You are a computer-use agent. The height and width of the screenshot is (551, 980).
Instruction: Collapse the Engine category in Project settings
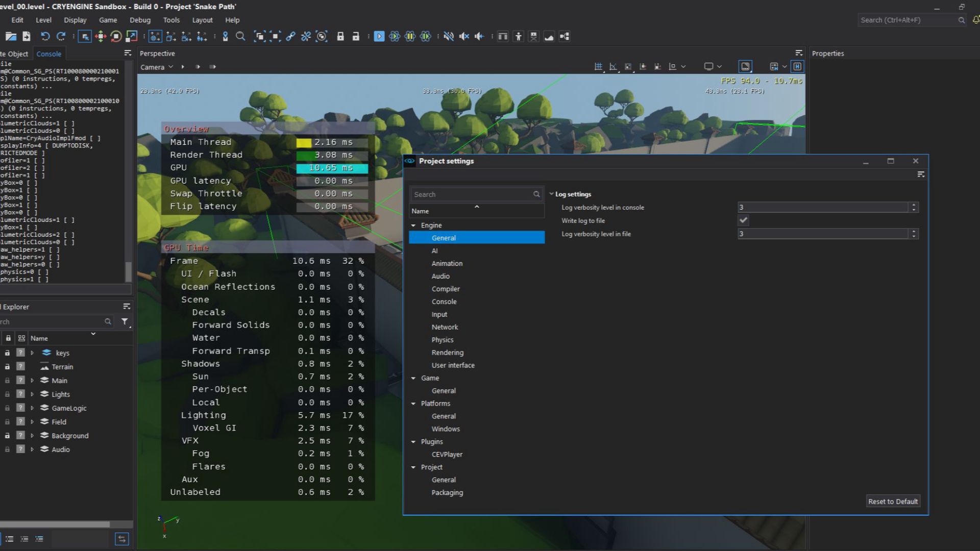(x=413, y=226)
